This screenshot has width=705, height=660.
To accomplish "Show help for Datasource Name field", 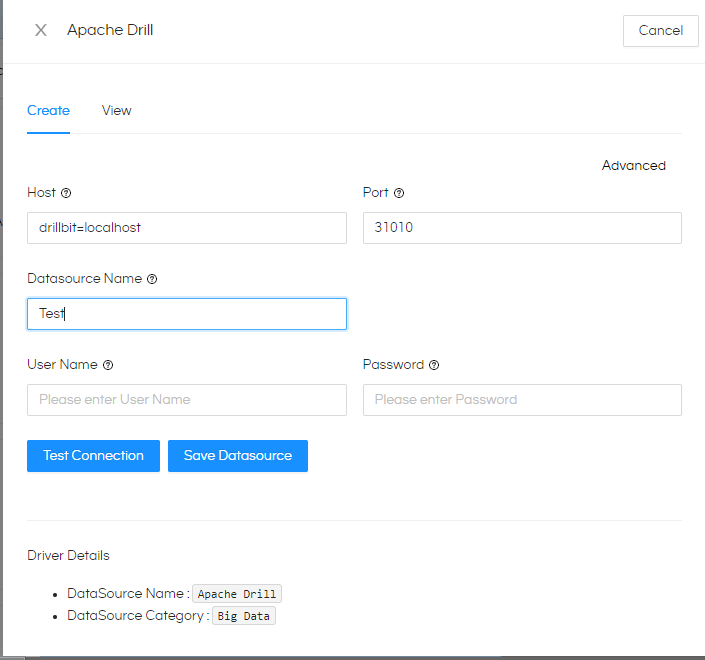I will (x=152, y=279).
